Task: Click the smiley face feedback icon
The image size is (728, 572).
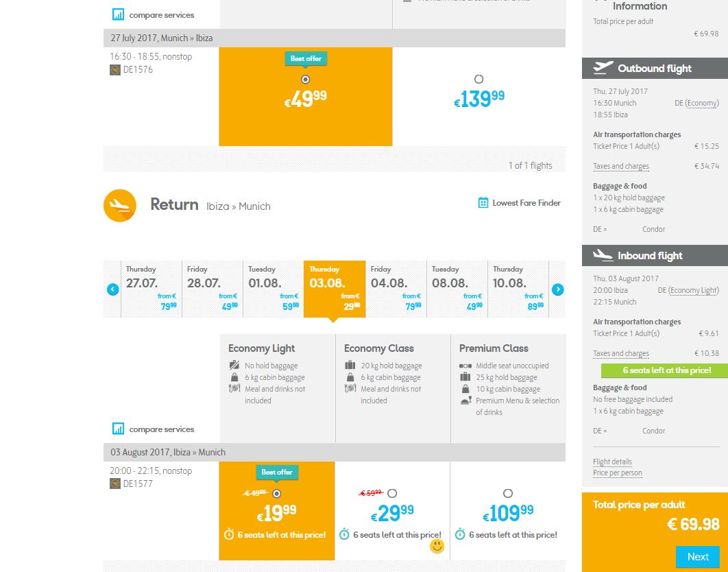Action: [437, 546]
